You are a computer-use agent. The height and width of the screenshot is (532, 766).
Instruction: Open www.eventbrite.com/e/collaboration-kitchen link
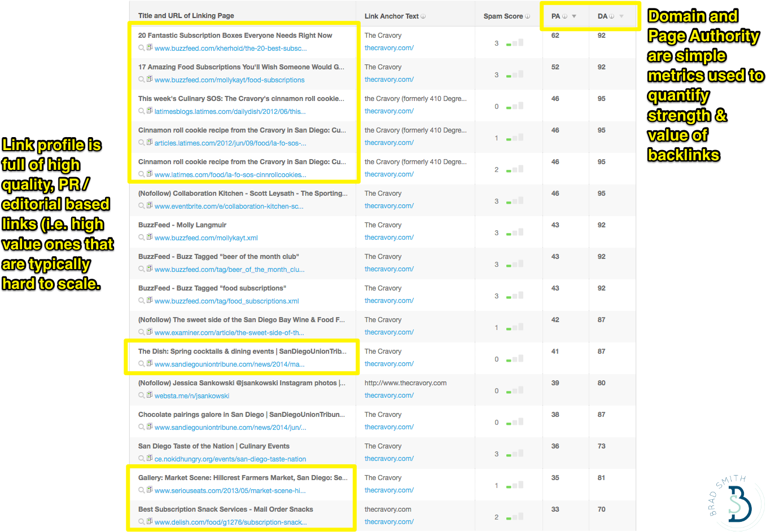(x=229, y=206)
